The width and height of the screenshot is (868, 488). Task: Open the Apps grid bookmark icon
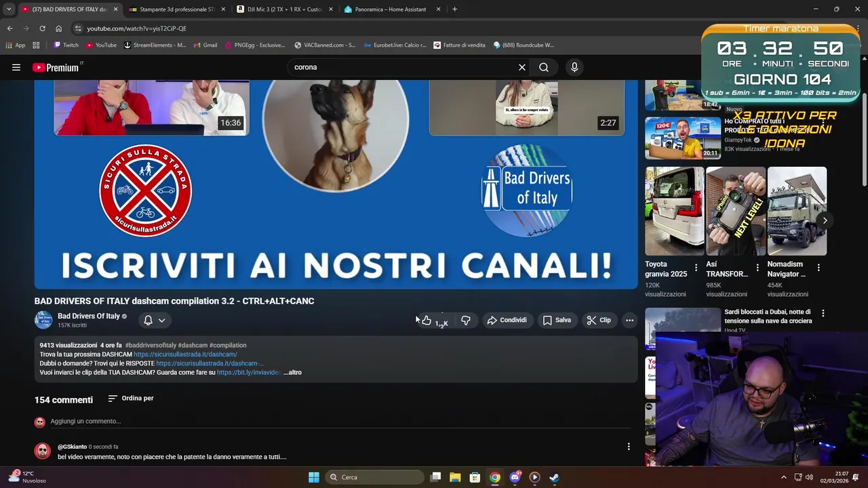[x=36, y=45]
